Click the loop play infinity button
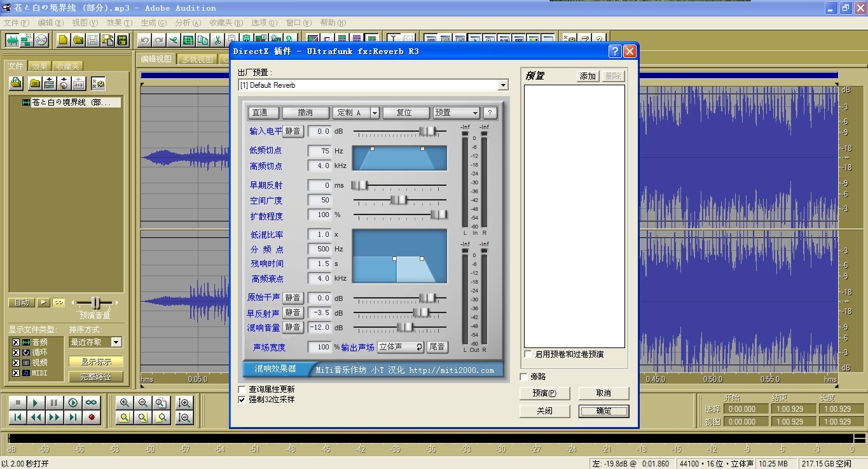Viewport: 868px width, 469px height. [x=92, y=403]
